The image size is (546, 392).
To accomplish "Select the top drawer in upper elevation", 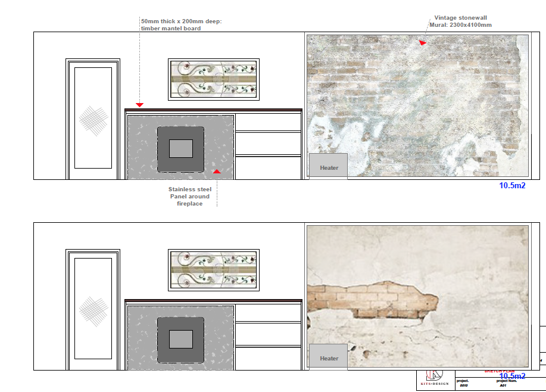I will [268, 122].
